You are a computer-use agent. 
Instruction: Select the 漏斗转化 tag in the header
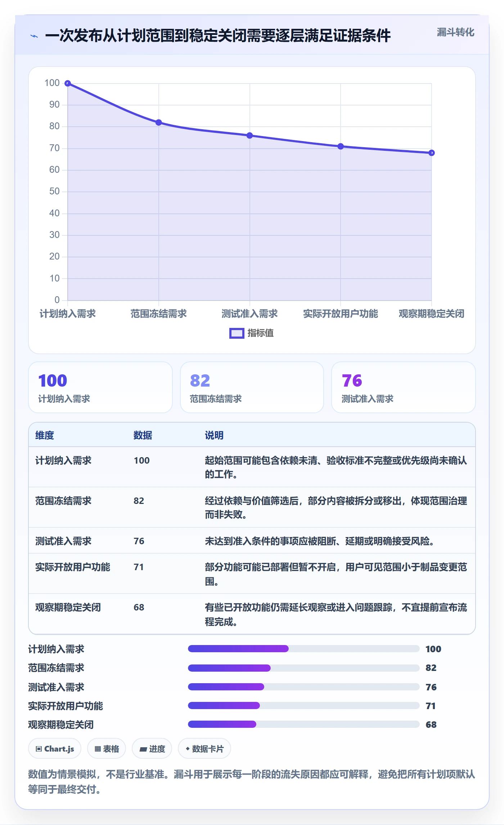tap(455, 32)
